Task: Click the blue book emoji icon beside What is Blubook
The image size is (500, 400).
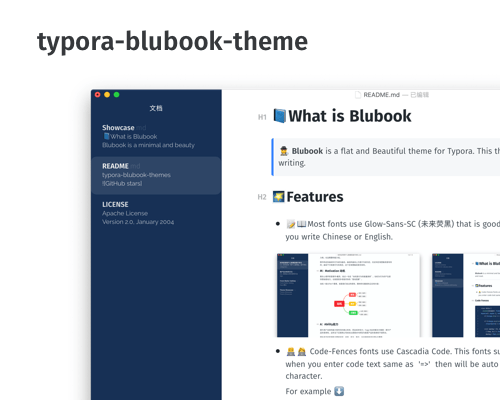Action: point(280,116)
